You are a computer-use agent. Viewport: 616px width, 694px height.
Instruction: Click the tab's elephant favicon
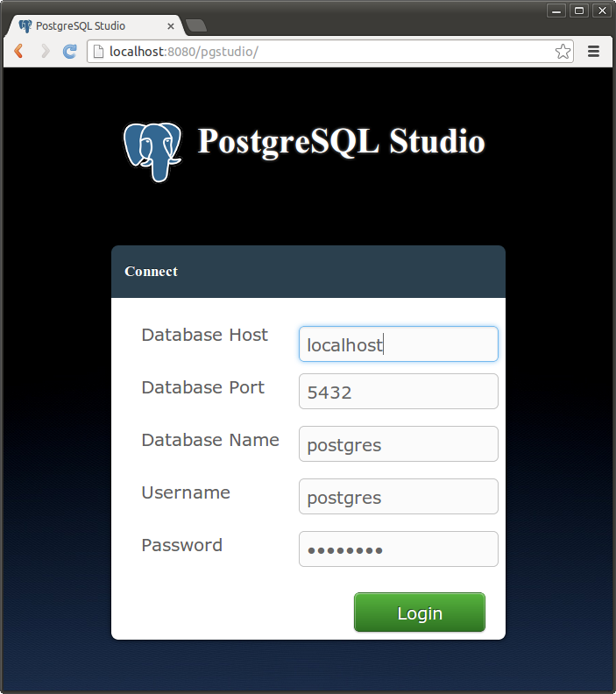pyautogui.click(x=25, y=26)
